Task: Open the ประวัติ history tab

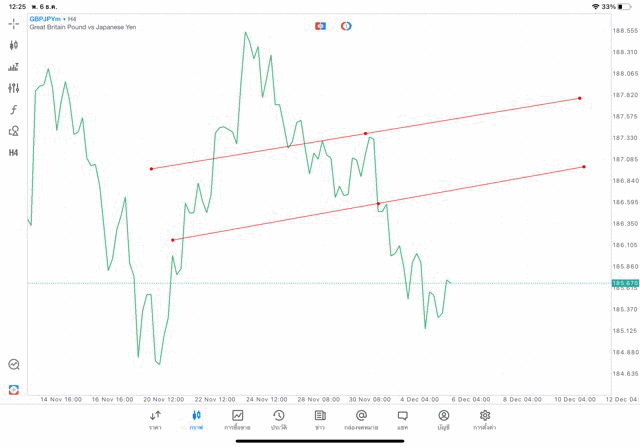Action: tap(279, 420)
